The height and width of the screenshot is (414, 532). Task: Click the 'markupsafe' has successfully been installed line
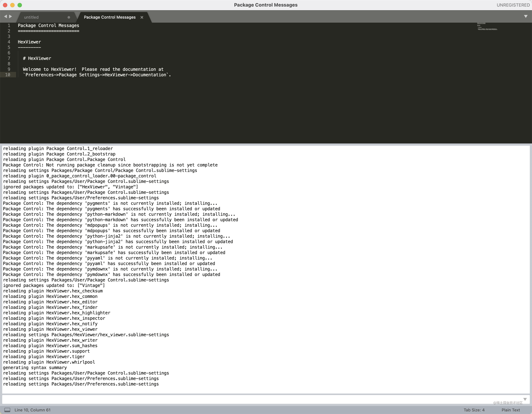point(114,252)
